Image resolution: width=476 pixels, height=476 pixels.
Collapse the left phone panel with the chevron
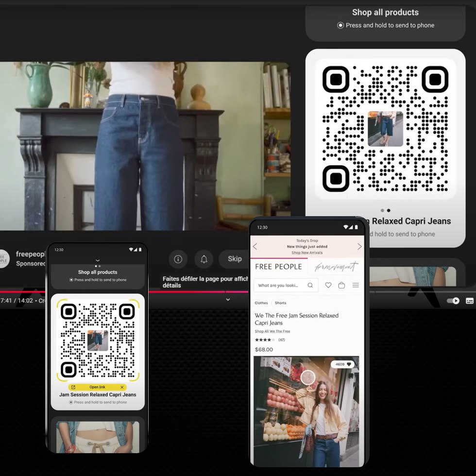98,260
